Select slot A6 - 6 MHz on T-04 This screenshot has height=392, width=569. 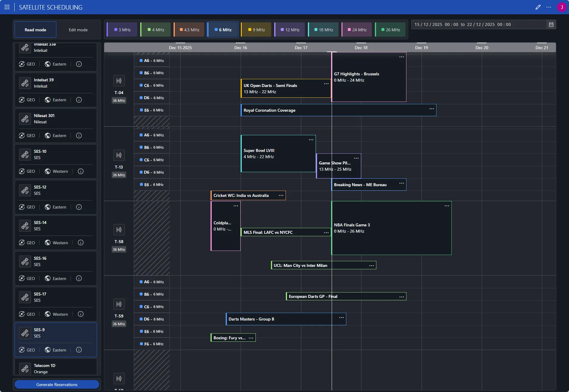point(152,60)
